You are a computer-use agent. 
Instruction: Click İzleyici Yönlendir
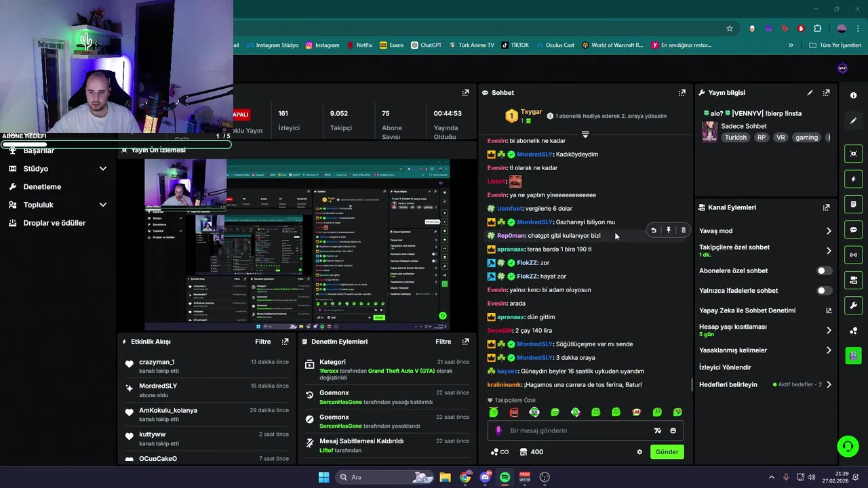[x=725, y=367]
